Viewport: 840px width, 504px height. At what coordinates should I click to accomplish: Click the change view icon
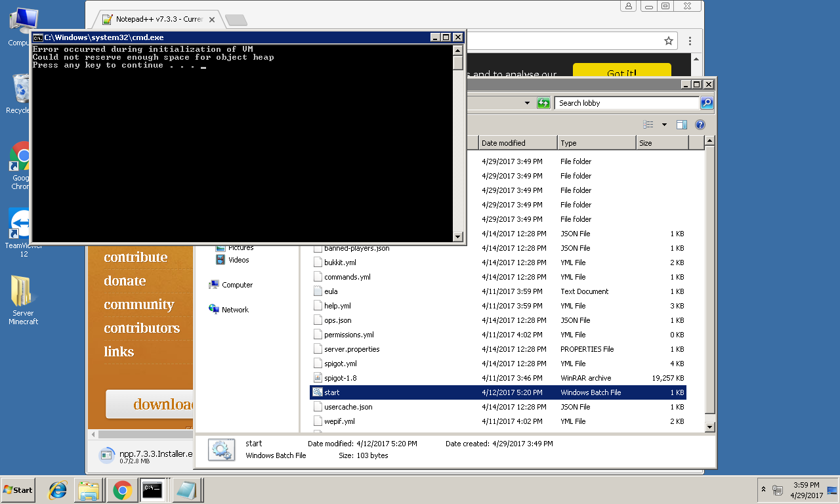tap(648, 125)
